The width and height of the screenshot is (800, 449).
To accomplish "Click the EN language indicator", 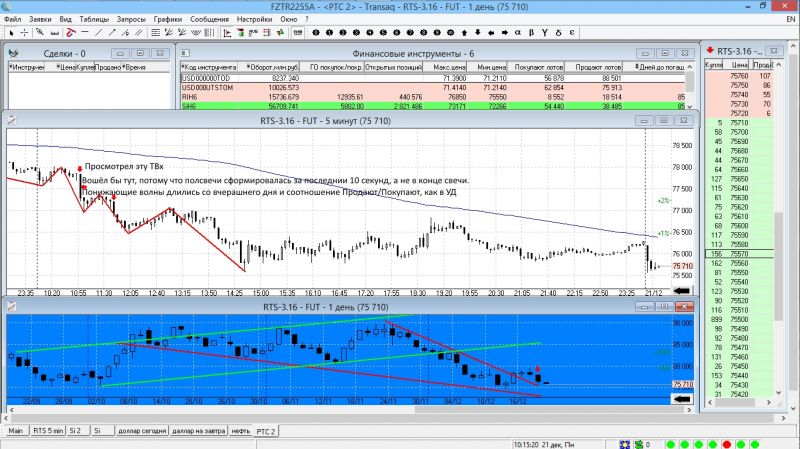I will point(790,19).
